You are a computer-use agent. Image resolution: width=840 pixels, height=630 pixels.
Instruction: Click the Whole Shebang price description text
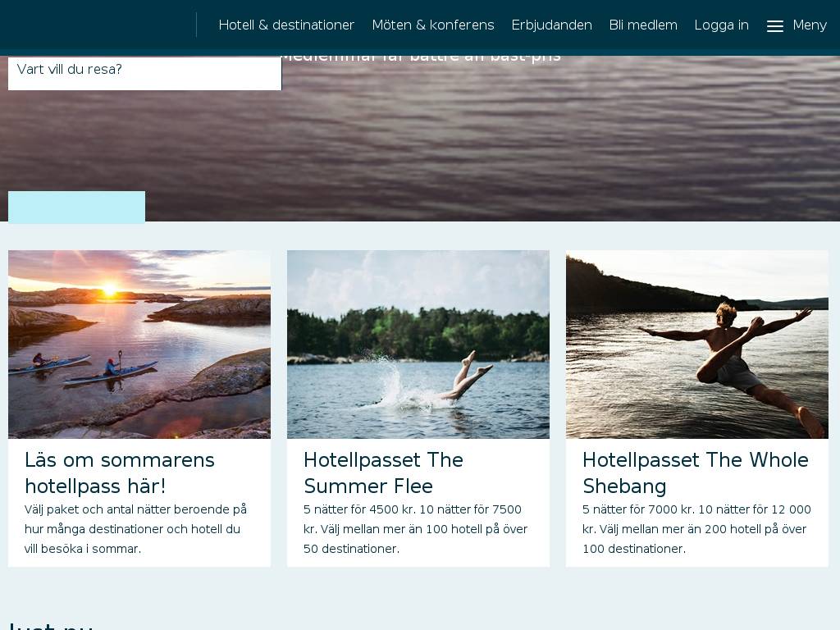point(696,529)
